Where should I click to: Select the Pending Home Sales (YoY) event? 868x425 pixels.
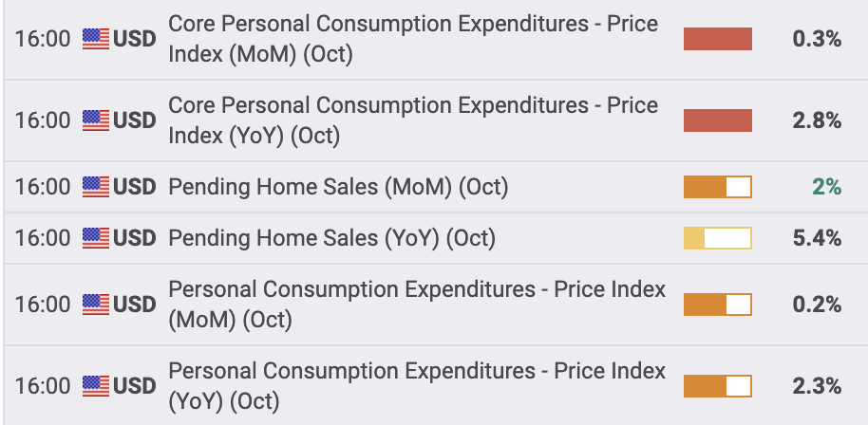click(x=332, y=238)
